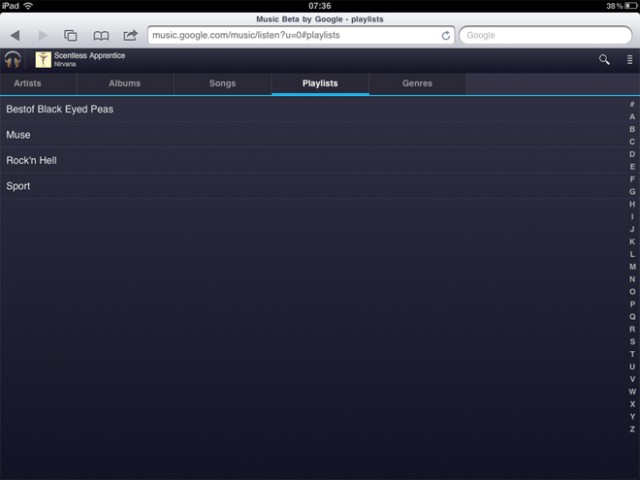
Task: Tap the Safari forward arrow
Action: click(x=42, y=36)
